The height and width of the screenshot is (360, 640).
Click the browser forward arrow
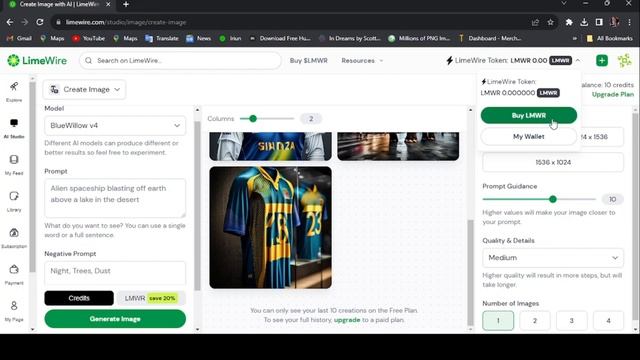tap(24, 22)
